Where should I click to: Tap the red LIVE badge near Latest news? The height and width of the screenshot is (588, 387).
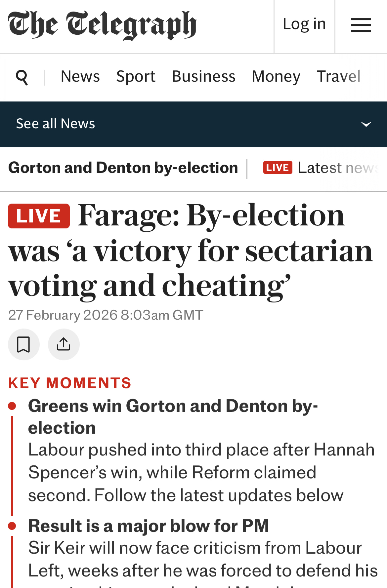pyautogui.click(x=278, y=168)
